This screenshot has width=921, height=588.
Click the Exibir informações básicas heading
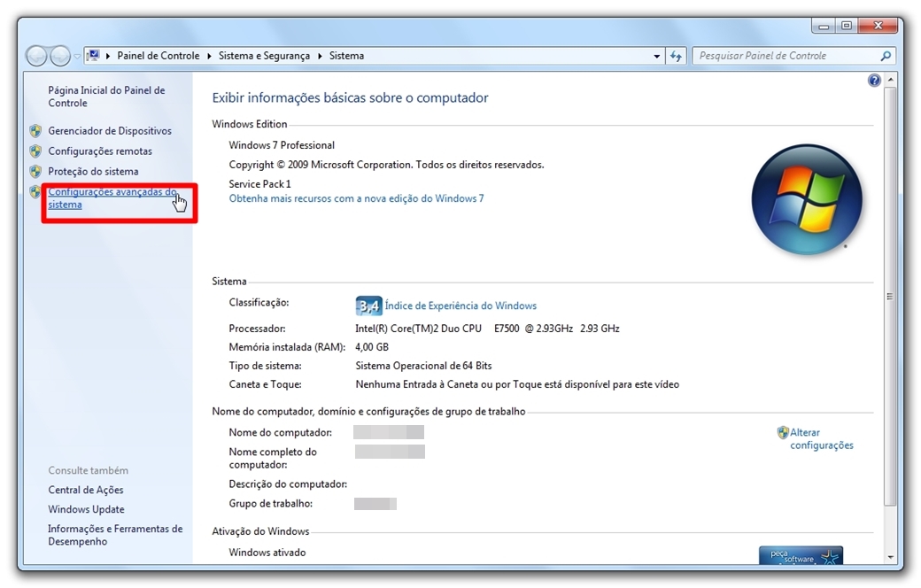(x=350, y=98)
